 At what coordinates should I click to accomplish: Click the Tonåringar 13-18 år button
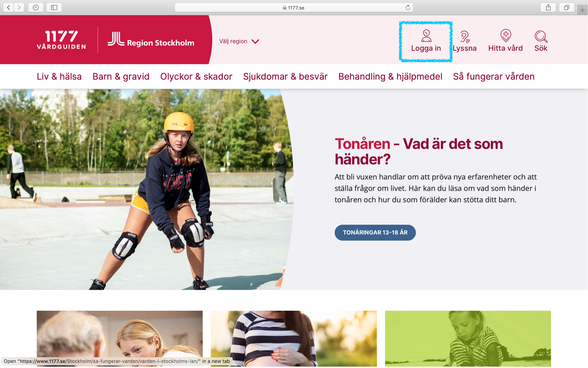[x=375, y=233]
